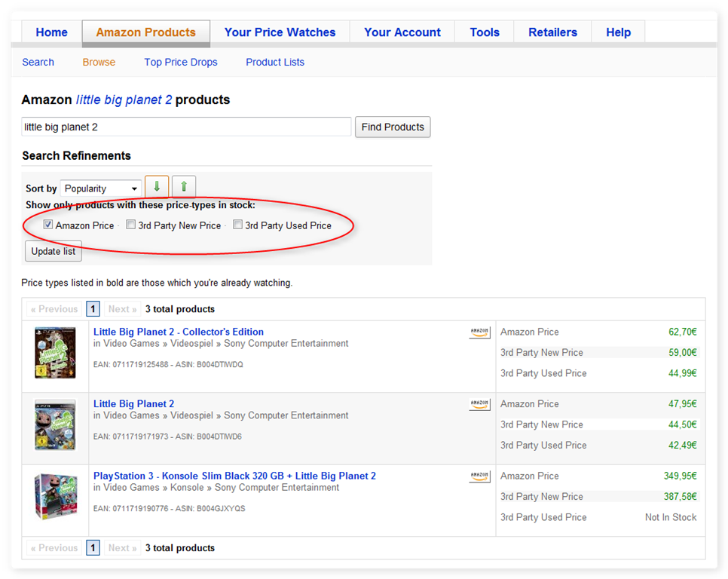
Task: Click Amazon logo icon in PlayStation 3 Konsole row
Action: tap(479, 476)
